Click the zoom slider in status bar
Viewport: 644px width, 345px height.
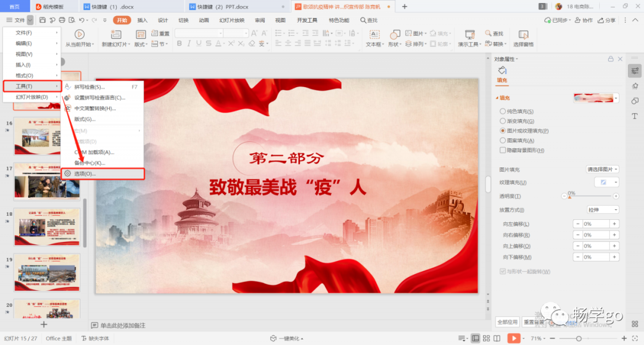[587, 338]
